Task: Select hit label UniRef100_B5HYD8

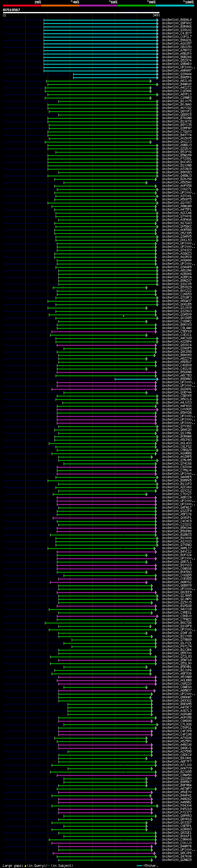Action: pyautogui.click(x=176, y=413)
